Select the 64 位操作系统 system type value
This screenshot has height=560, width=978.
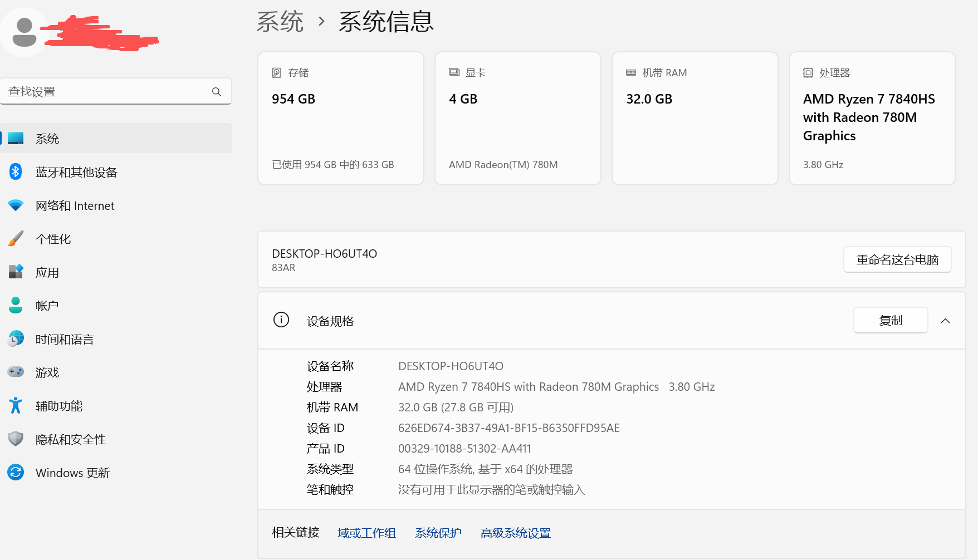coord(486,469)
